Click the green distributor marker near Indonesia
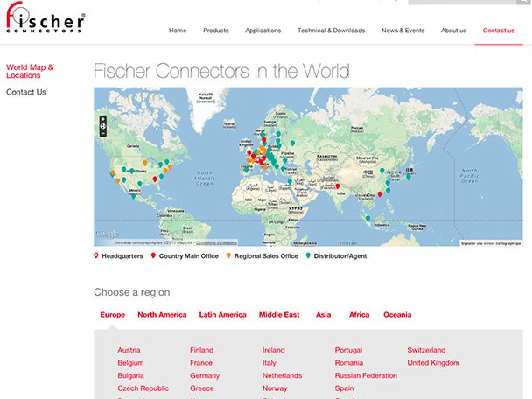This screenshot has height=399, width=532. (x=367, y=217)
